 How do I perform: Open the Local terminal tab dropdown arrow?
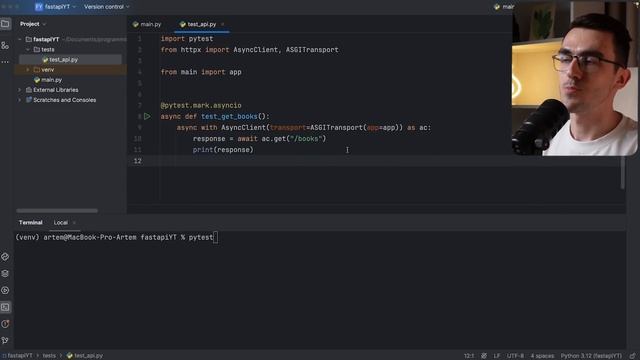pyautogui.click(x=74, y=223)
